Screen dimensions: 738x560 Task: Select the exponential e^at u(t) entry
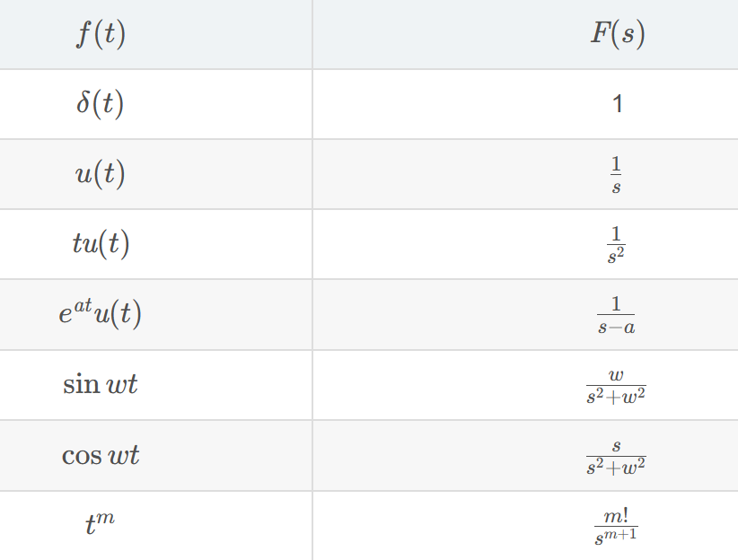click(100, 313)
